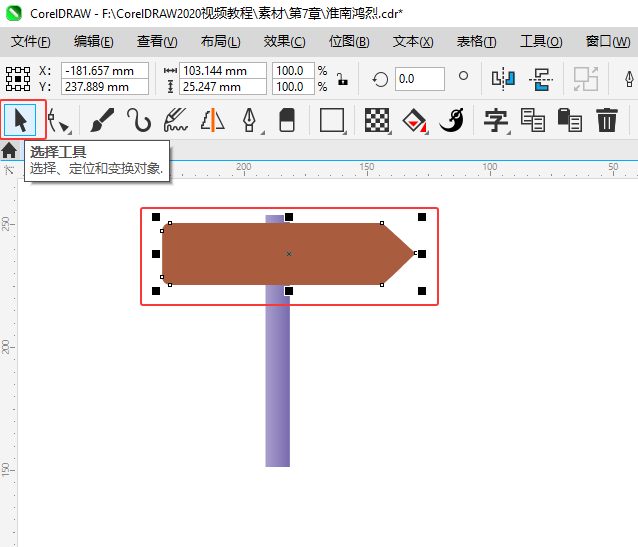Image resolution: width=638 pixels, height=547 pixels.
Task: Open the 窗口(W) menu
Action: click(x=608, y=42)
